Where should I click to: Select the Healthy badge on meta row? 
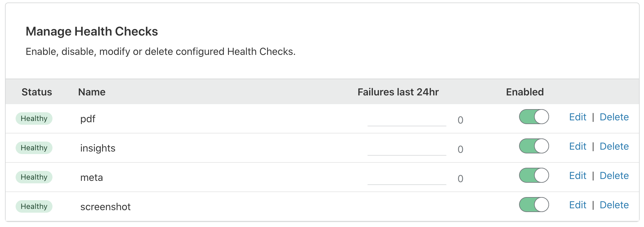pos(34,177)
